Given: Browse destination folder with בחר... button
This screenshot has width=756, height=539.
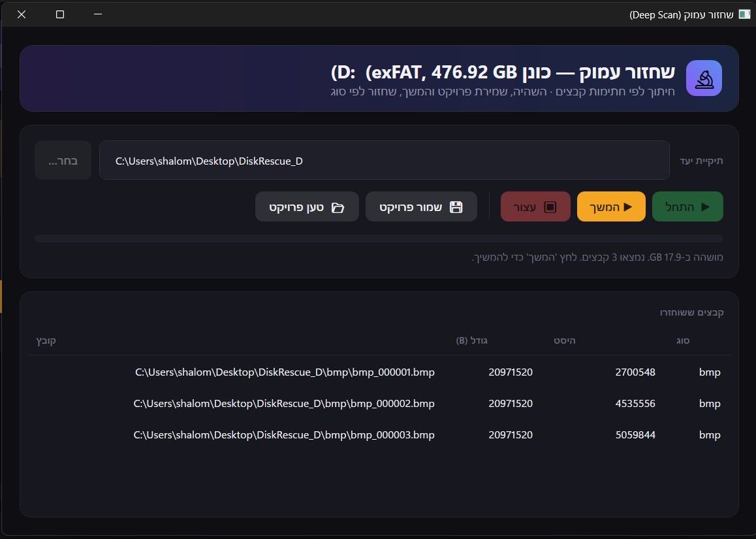Looking at the screenshot, I should [x=63, y=160].
